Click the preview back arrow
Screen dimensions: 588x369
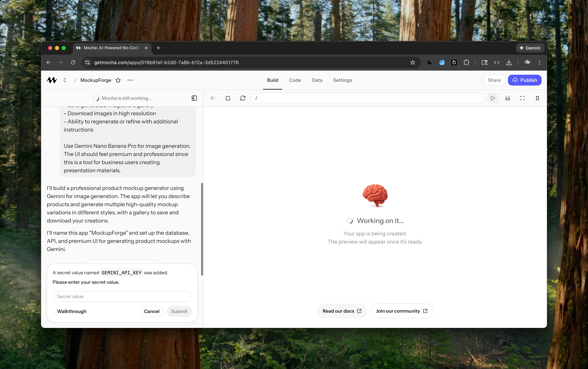(x=213, y=98)
